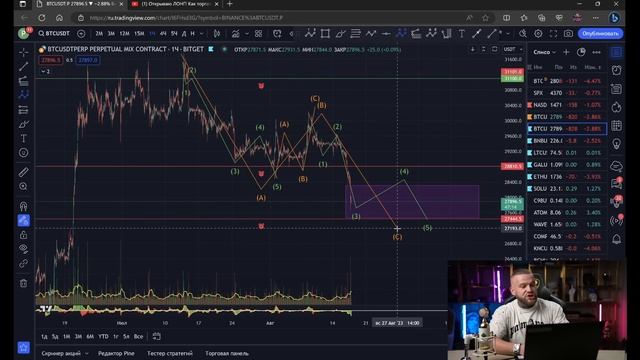This screenshot has height=360, width=640.
Task: Click the create alert icon in top toolbar
Action: 277,33
